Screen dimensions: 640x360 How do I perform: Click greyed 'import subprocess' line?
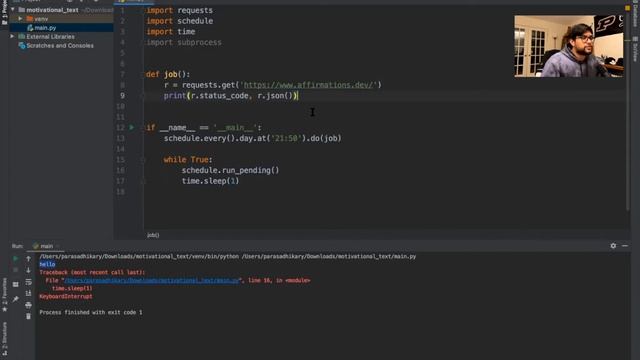point(184,42)
